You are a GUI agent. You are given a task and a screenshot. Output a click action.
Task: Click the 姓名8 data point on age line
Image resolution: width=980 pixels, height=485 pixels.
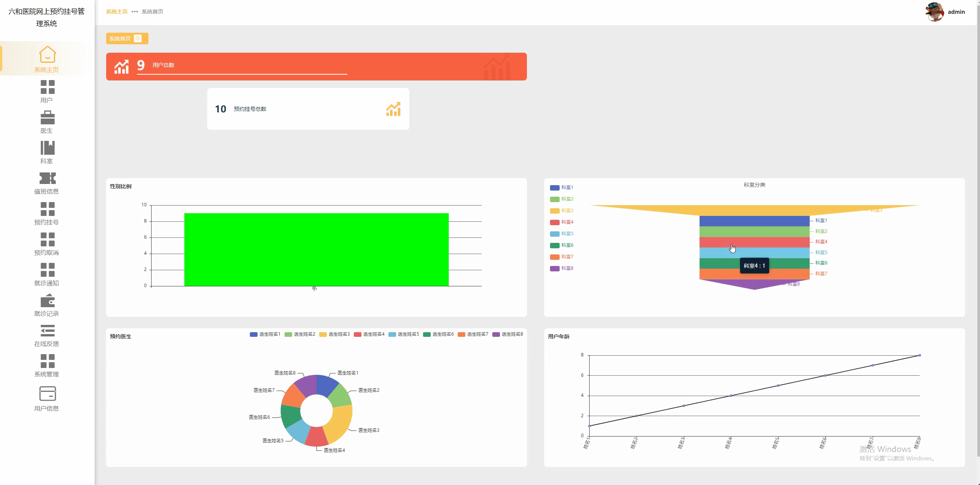tap(920, 355)
